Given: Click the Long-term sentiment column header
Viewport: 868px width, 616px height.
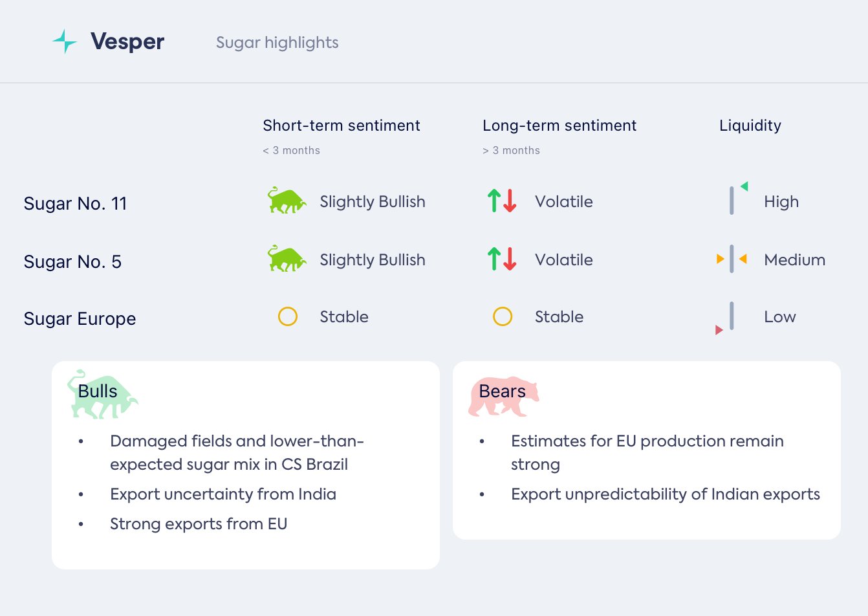Looking at the screenshot, I should coord(559,126).
